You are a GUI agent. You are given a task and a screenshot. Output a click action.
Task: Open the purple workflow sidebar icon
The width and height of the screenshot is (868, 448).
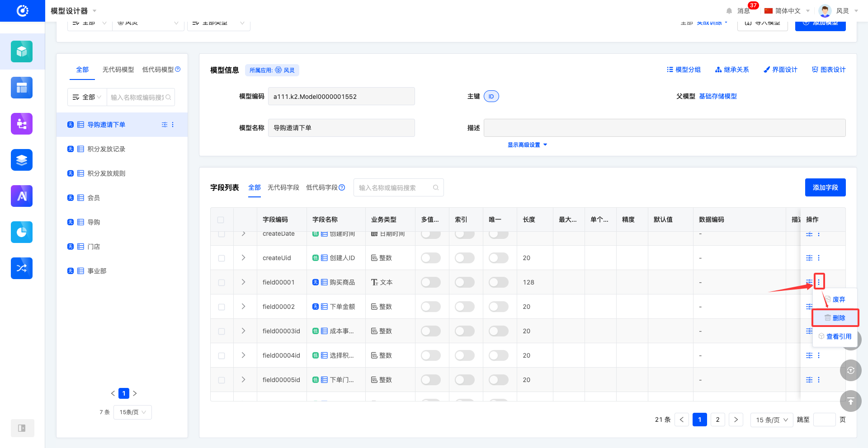point(22,124)
